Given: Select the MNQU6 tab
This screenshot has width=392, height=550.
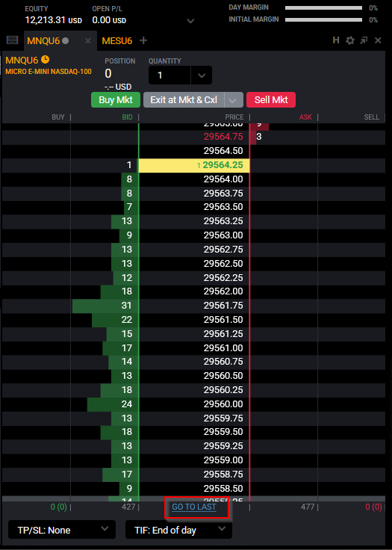Looking at the screenshot, I should click(x=43, y=41).
